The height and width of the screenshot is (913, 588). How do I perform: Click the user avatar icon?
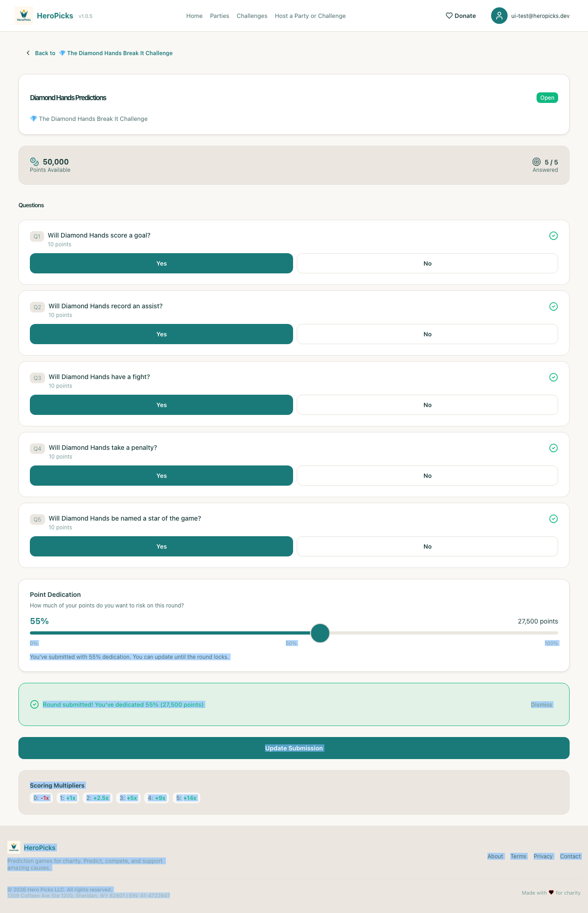[x=499, y=16]
